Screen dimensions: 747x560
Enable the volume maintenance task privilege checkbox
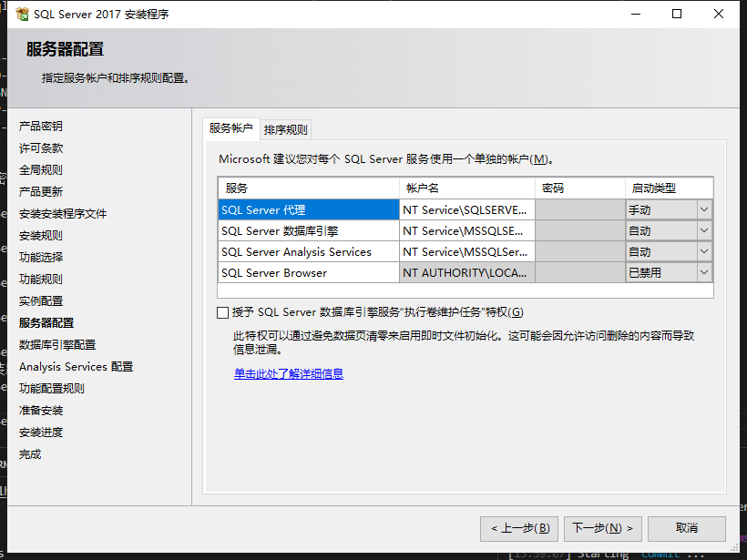(223, 312)
